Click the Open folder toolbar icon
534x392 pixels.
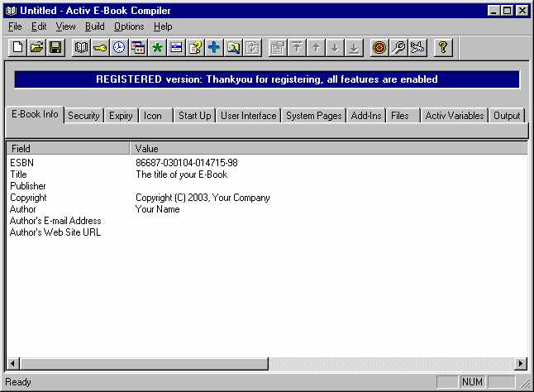[x=36, y=47]
